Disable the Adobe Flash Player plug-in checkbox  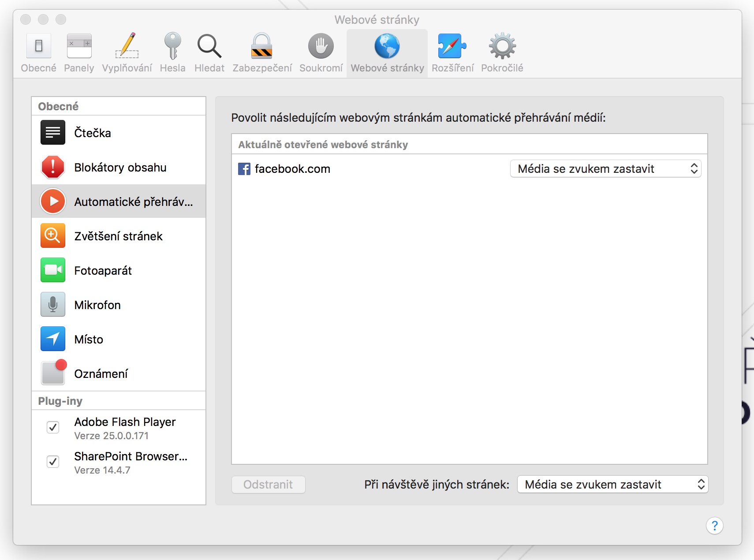(x=53, y=427)
